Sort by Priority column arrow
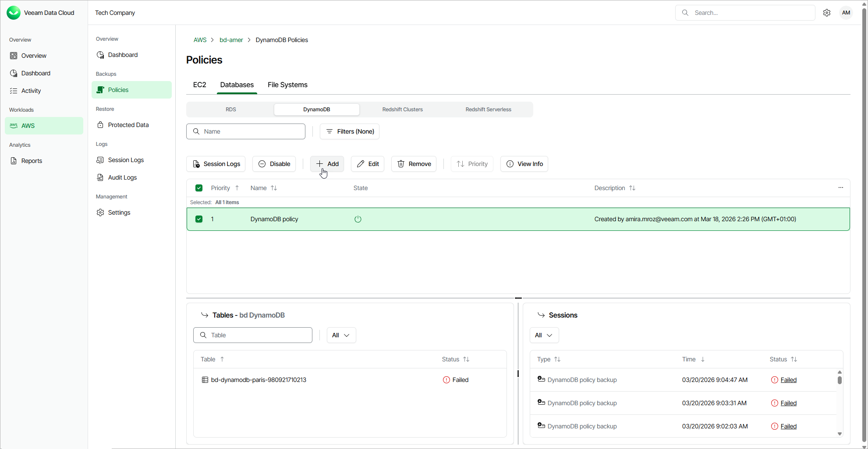868x449 pixels. pos(237,188)
